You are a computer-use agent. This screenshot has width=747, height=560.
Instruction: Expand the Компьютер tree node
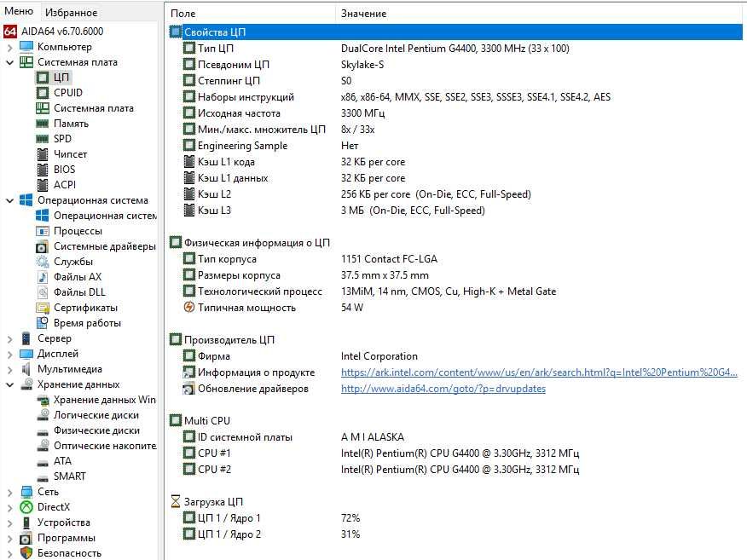pyautogui.click(x=9, y=47)
